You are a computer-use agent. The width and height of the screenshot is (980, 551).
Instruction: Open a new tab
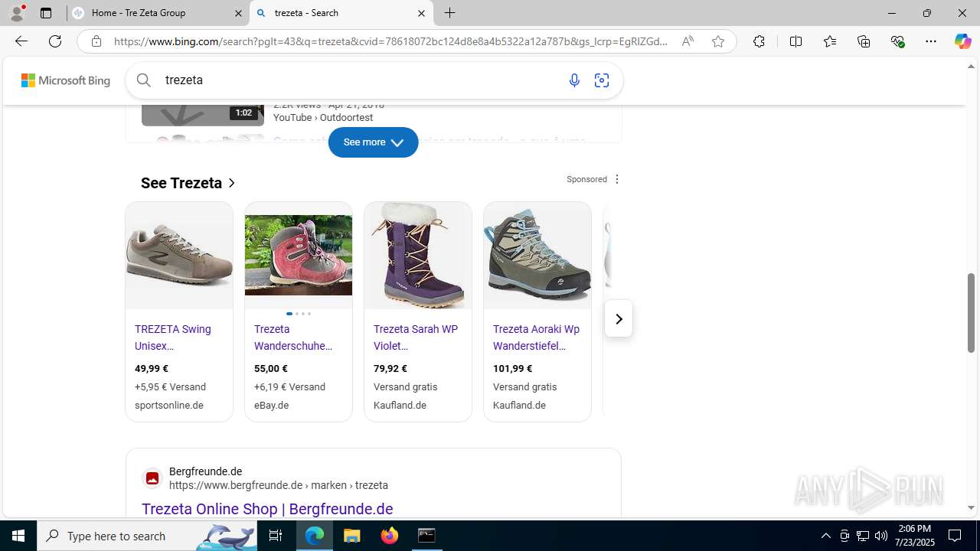[x=450, y=13]
